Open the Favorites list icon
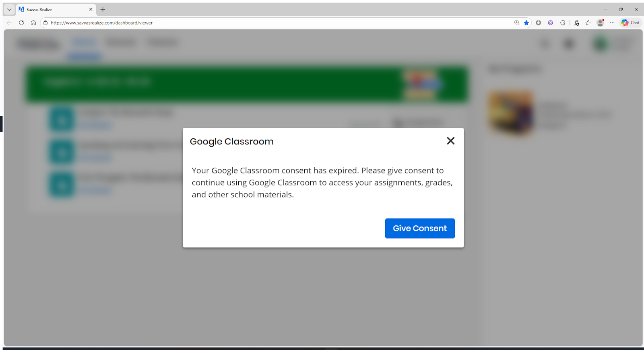 point(588,23)
